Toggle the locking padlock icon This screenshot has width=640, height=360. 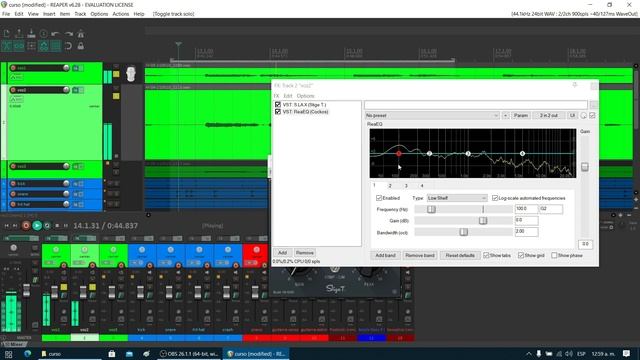point(81,46)
